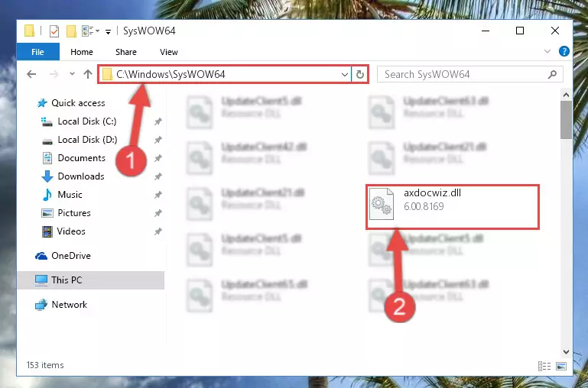Open the recent locations dropdown
The image size is (588, 388).
point(72,74)
